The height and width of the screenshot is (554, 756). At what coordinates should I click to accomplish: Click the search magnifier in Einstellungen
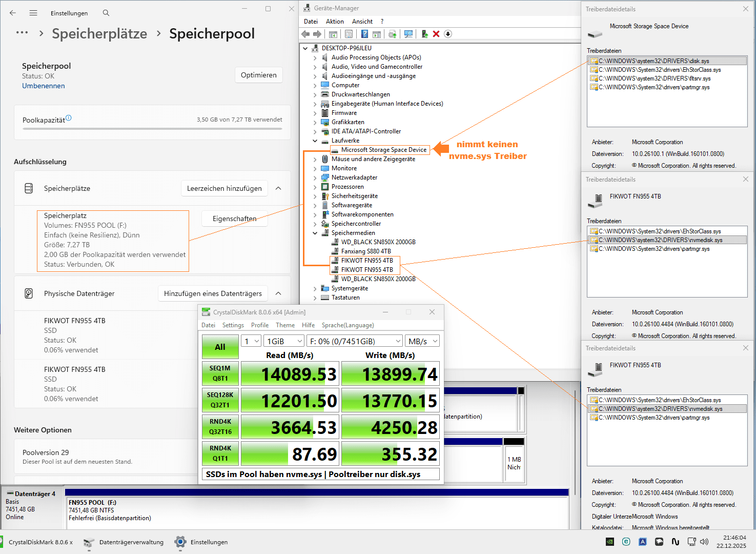pos(106,13)
